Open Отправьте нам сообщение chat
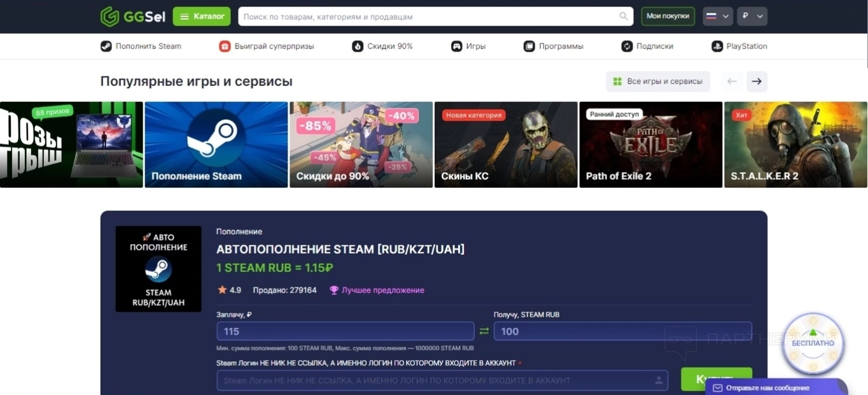The image size is (868, 395). [776, 387]
